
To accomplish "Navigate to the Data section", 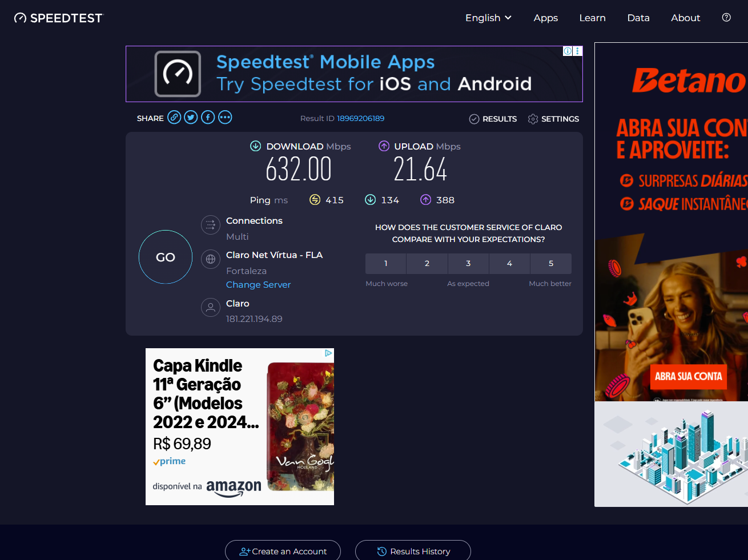I will (638, 18).
